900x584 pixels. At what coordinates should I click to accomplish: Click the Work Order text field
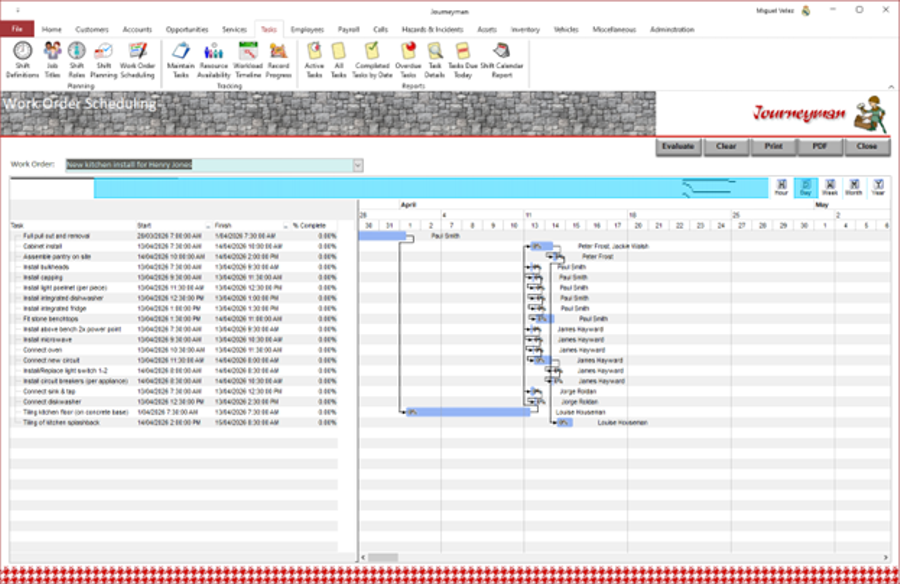point(209,165)
